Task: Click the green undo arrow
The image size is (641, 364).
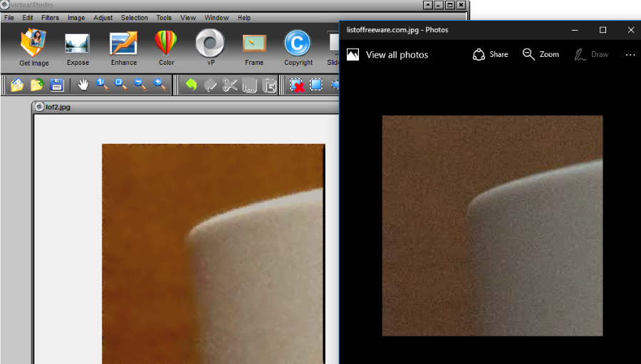Action: (191, 85)
